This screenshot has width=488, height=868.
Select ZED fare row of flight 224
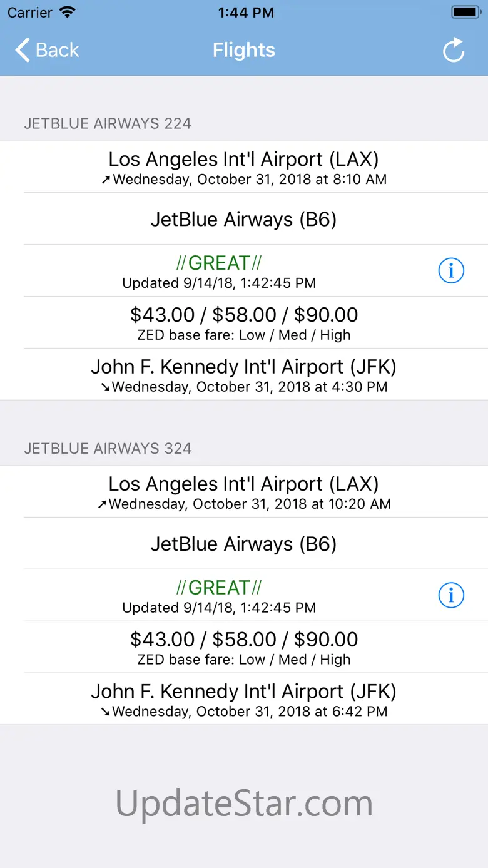point(244,323)
